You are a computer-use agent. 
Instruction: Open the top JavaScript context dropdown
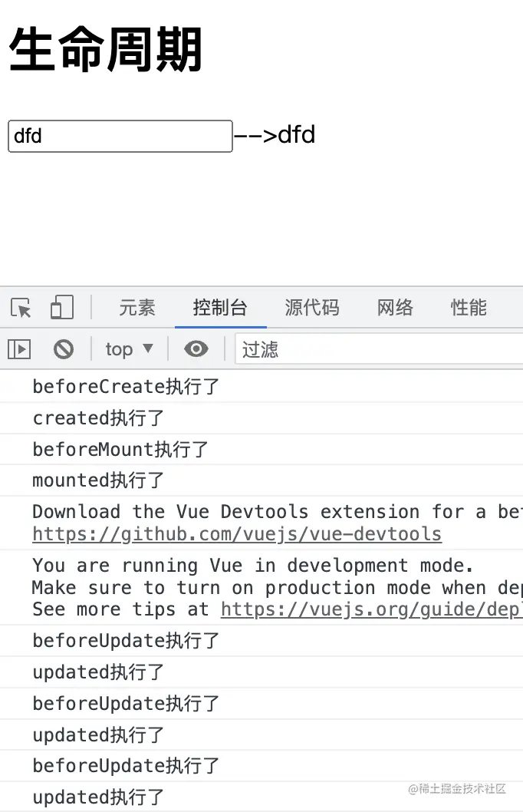[x=130, y=349]
